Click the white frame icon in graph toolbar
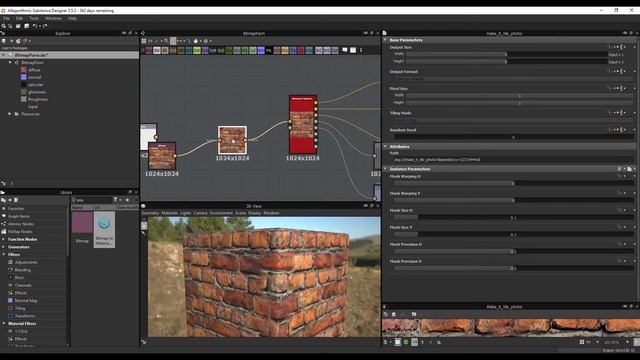Screen dimensions: 640x360 point(353,50)
